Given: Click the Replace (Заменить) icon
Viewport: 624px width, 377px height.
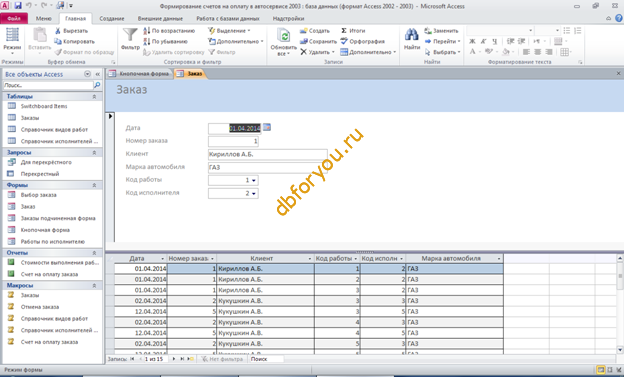Looking at the screenshot, I should click(x=428, y=31).
